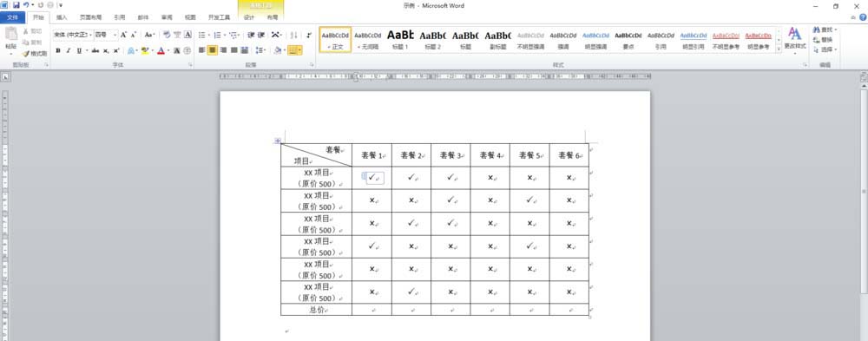Image resolution: width=868 pixels, height=341 pixels.
Task: Toggle Italic formatting
Action: pyautogui.click(x=68, y=50)
